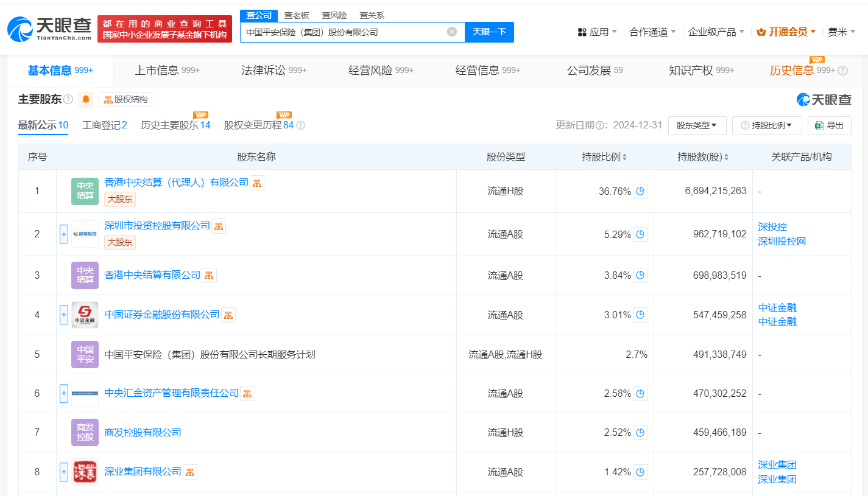Click help icon next to 股权变更历程

tap(300, 125)
